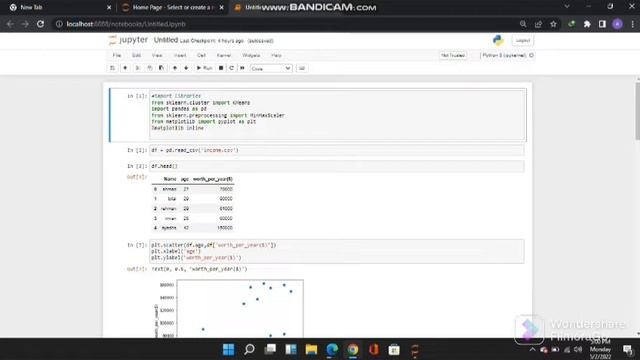Viewport: 640px width, 360px height.
Task: Click the worth_per_year($) column header
Action: (x=212, y=179)
